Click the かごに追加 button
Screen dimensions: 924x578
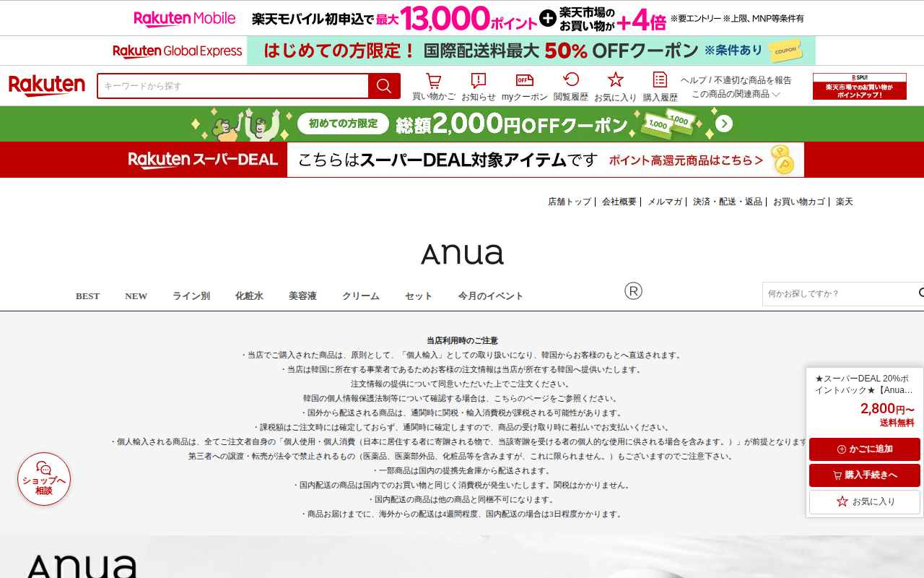click(865, 449)
